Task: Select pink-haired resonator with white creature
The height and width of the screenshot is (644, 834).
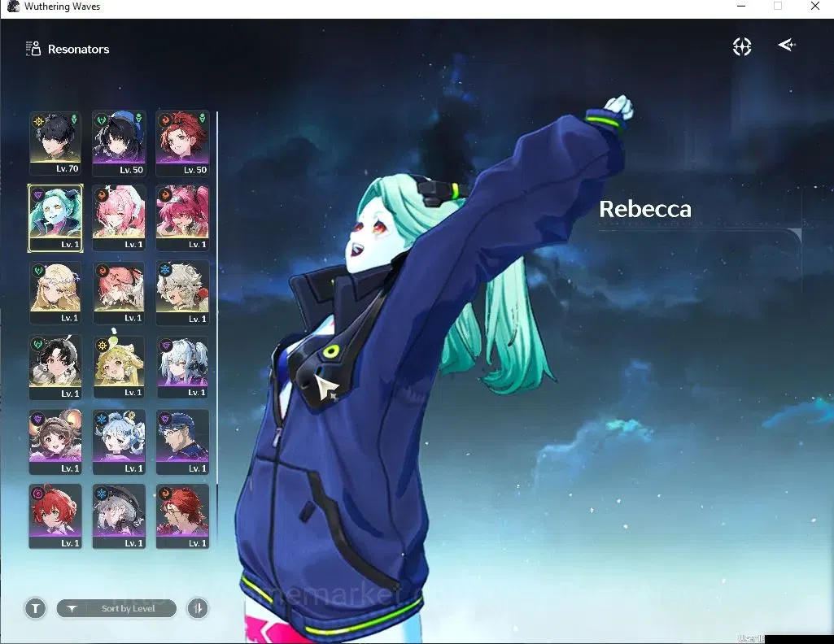Action: pyautogui.click(x=119, y=292)
